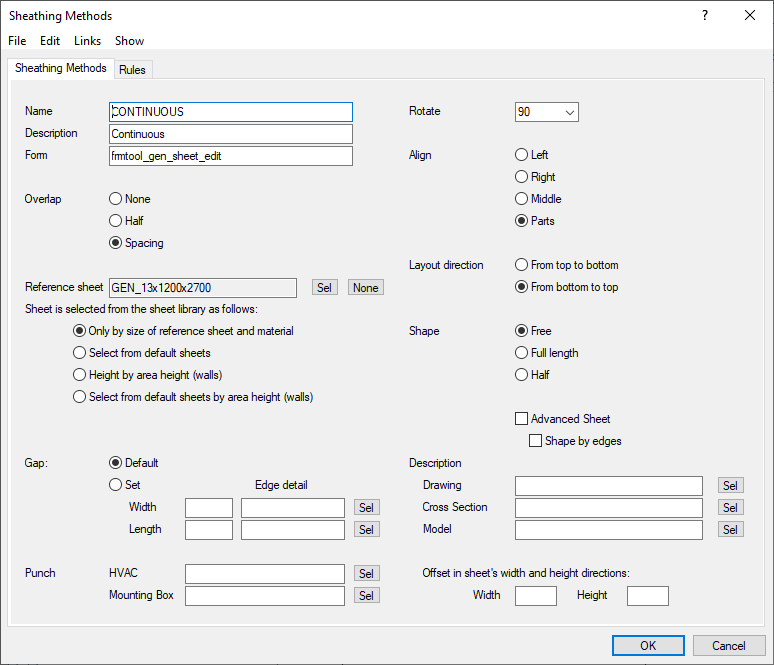This screenshot has height=665, width=774.
Task: Click the Name input field
Action: [231, 112]
